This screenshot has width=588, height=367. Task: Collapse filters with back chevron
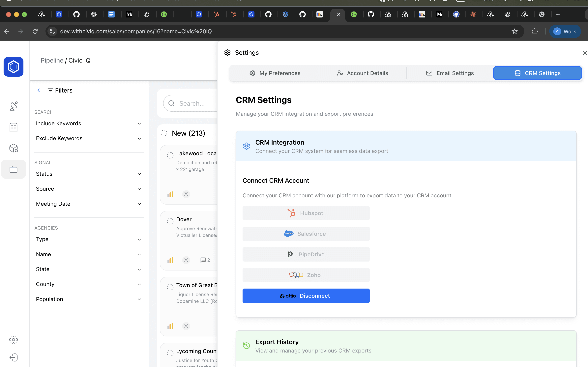(x=39, y=91)
